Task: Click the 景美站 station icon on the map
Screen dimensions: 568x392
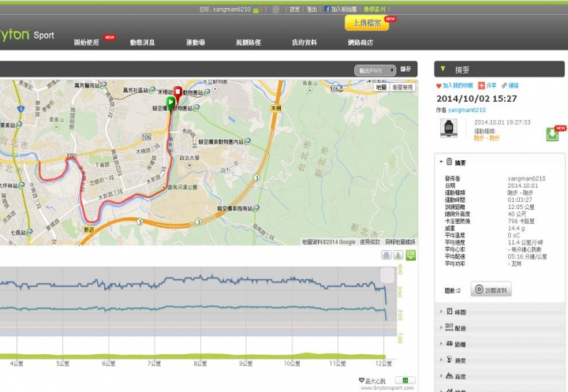Action: [19, 125]
